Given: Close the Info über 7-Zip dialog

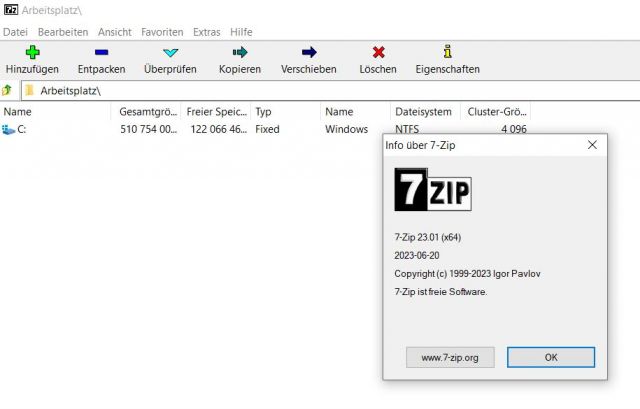Looking at the screenshot, I should 592,145.
